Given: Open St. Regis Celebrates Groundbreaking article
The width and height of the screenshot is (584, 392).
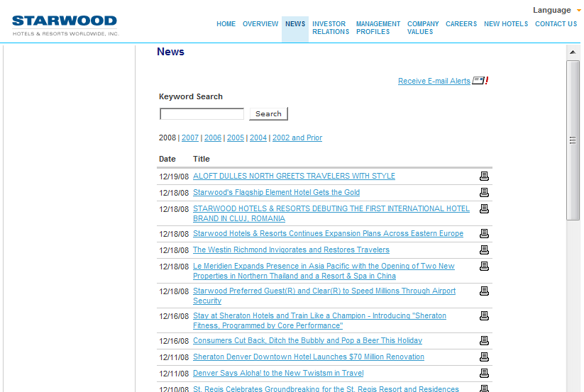Looking at the screenshot, I should tap(326, 388).
